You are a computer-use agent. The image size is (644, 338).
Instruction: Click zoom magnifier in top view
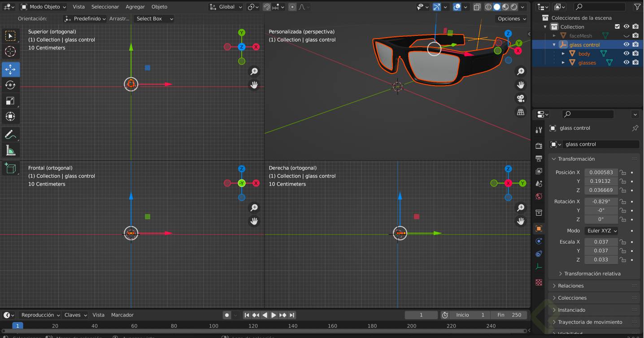[254, 72]
